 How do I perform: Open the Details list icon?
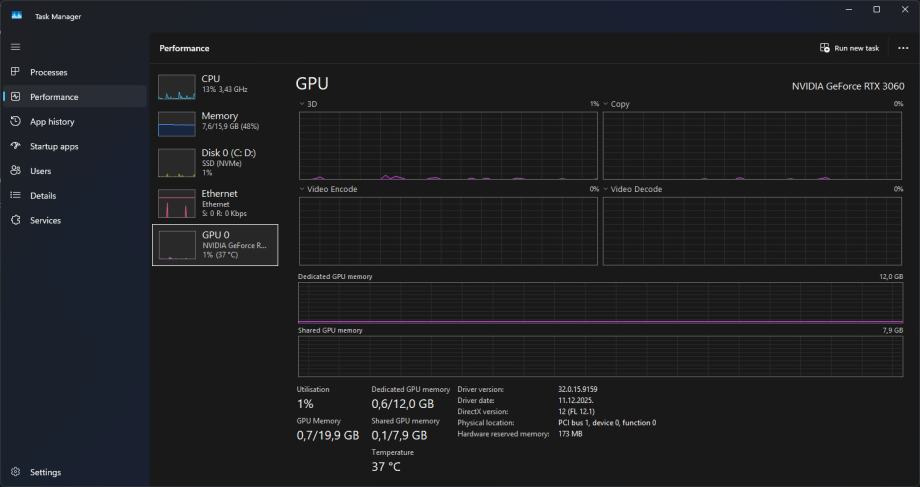(15, 196)
